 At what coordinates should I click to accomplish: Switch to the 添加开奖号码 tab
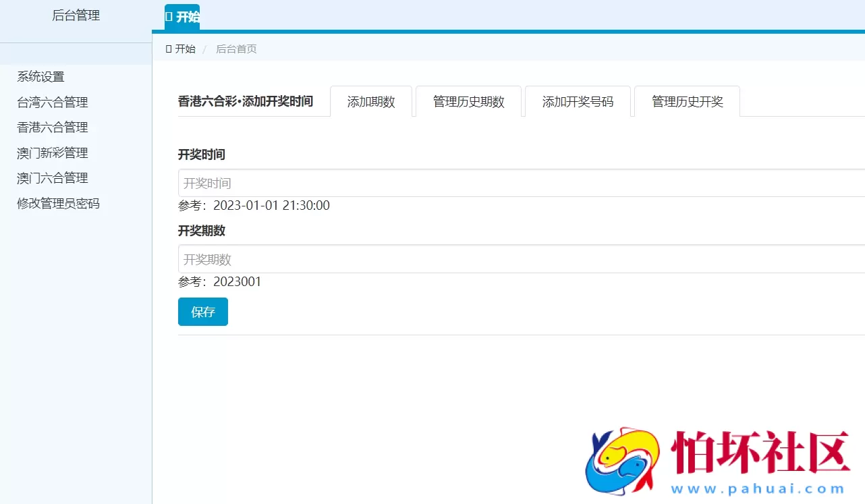[578, 101]
